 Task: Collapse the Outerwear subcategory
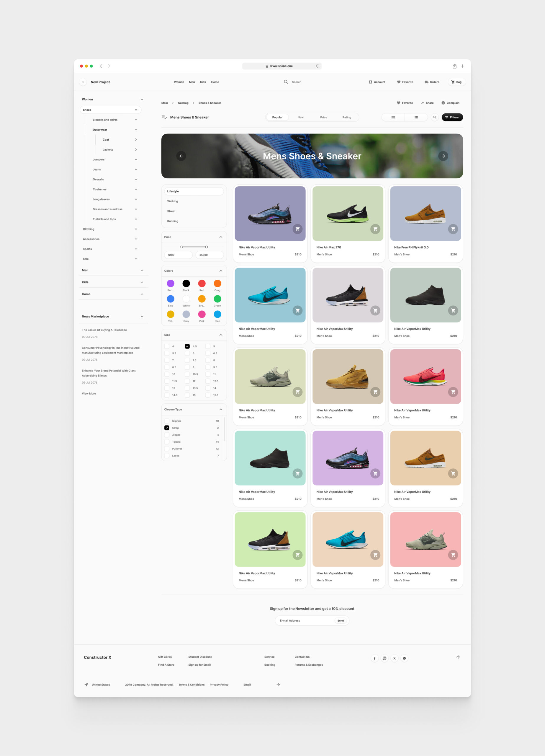click(x=136, y=130)
